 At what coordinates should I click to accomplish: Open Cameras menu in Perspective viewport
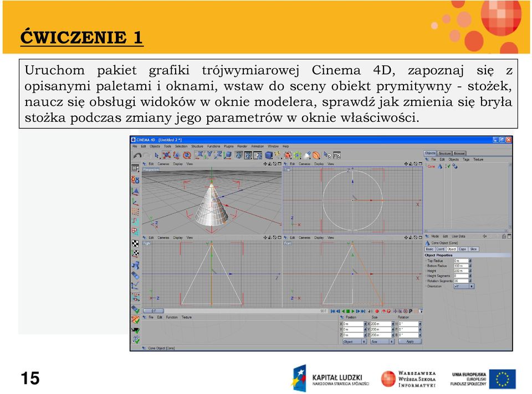pyautogui.click(x=163, y=164)
